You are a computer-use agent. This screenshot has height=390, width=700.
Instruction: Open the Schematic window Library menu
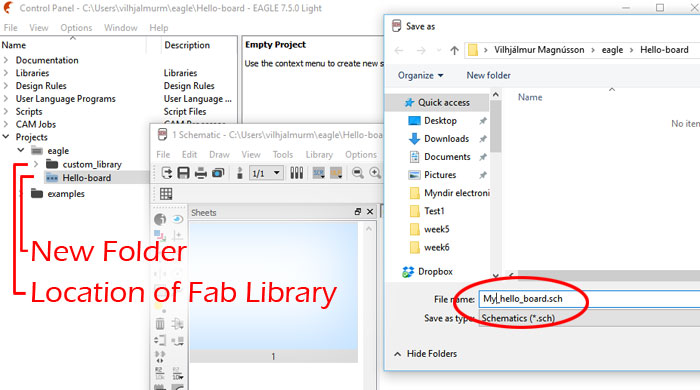tap(319, 154)
